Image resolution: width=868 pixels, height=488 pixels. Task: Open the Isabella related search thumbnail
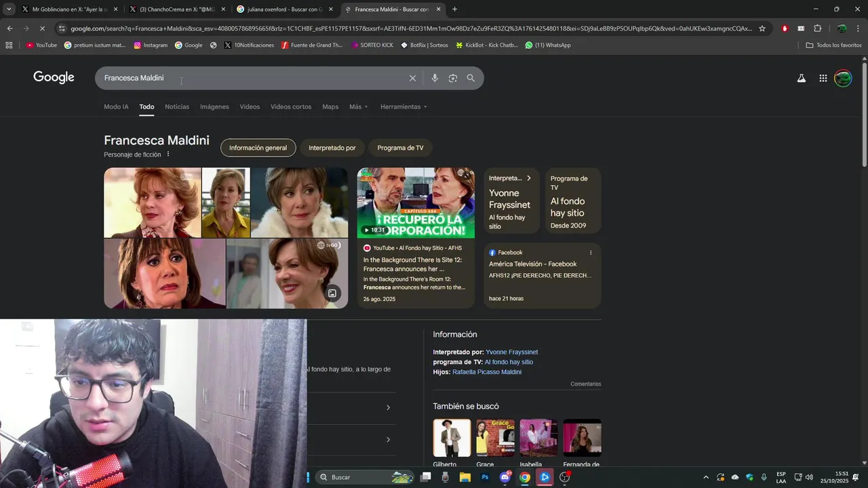click(538, 438)
